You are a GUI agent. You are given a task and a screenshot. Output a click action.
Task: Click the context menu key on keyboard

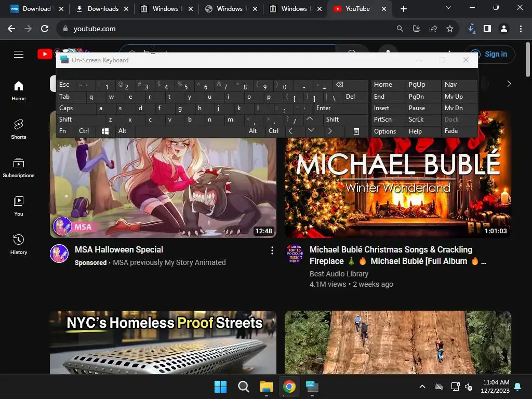[356, 131]
